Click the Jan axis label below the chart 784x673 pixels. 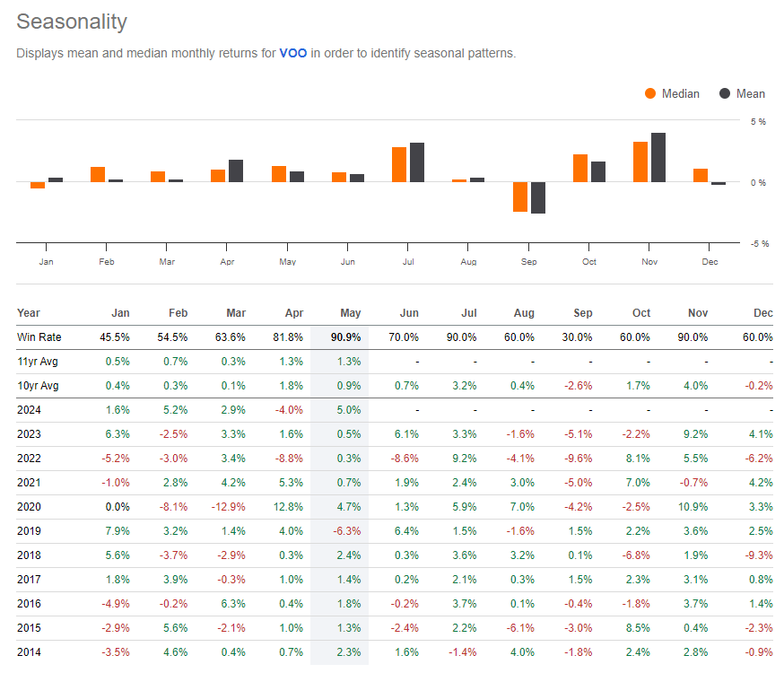47,260
